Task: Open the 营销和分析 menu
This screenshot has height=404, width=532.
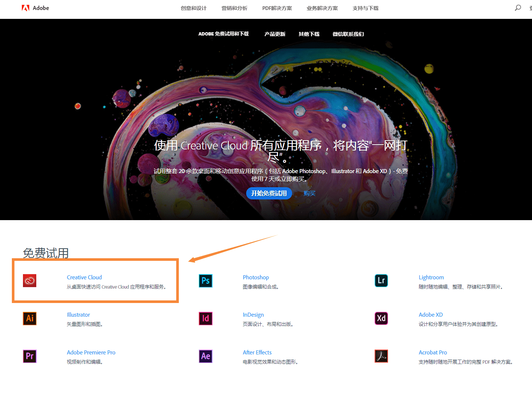Action: click(x=234, y=8)
